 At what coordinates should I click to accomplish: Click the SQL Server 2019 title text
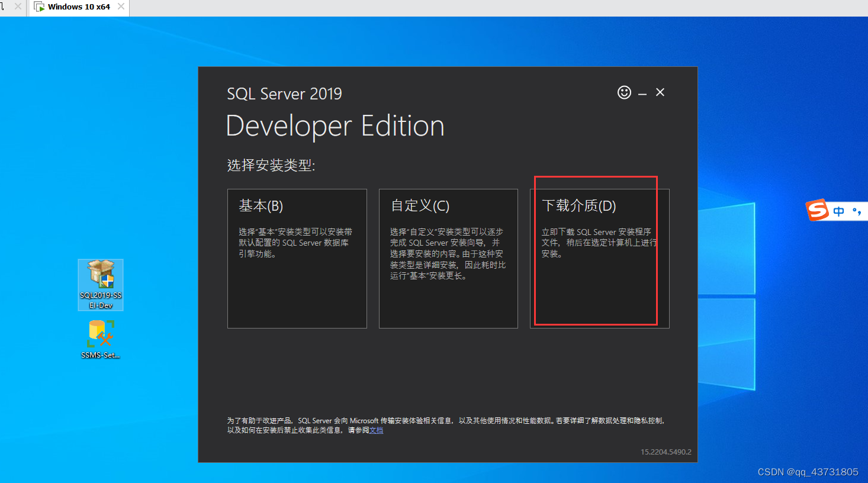pyautogui.click(x=284, y=94)
